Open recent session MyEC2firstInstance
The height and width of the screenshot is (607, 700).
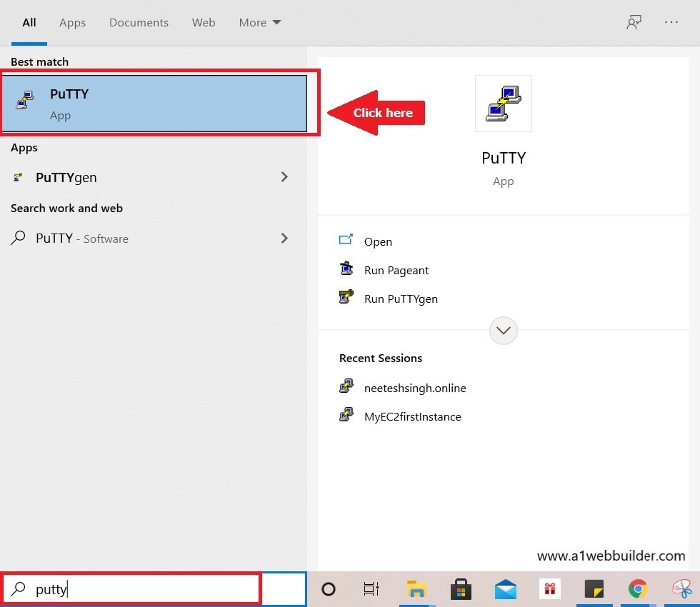(x=413, y=416)
